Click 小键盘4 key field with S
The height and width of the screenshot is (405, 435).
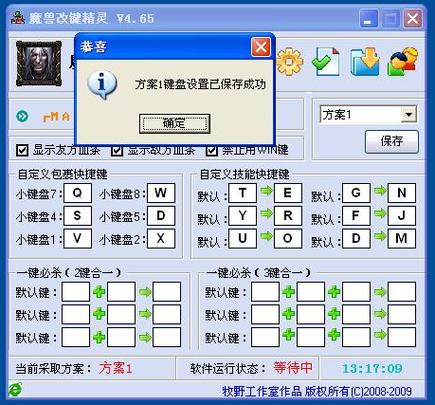click(77, 216)
